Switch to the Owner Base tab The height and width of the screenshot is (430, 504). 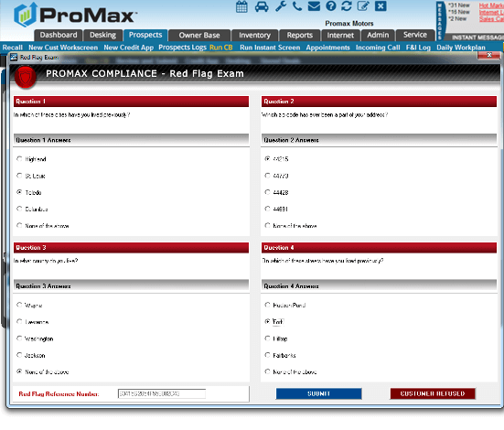click(199, 35)
